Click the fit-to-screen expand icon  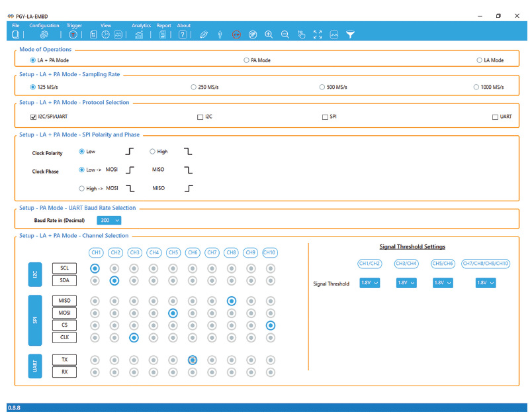pyautogui.click(x=318, y=34)
